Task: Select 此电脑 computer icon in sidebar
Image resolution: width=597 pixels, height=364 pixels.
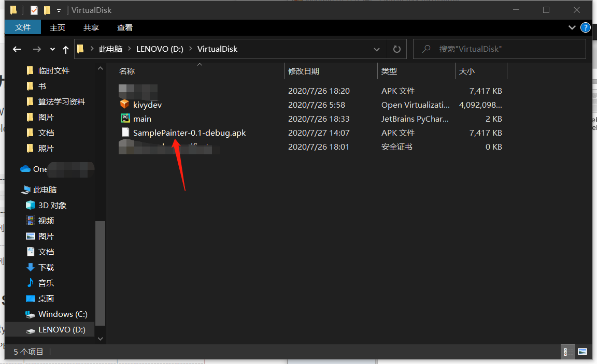Action: [26, 190]
